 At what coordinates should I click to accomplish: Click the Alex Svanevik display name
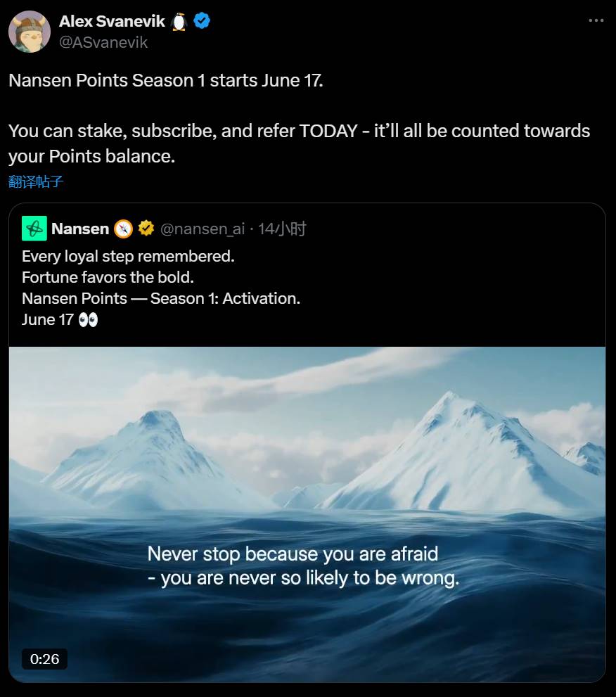point(112,21)
